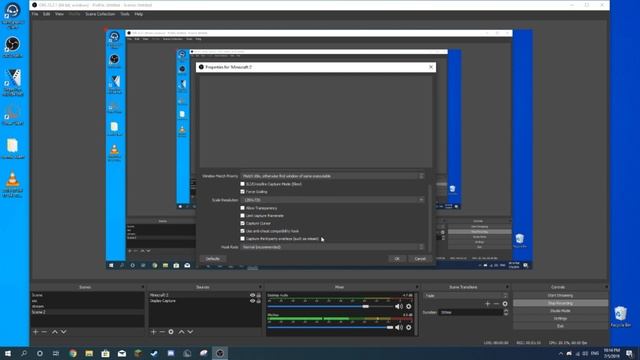Open the Recycle Bin on the desktop
Screen dimensions: 640x360
[621, 316]
